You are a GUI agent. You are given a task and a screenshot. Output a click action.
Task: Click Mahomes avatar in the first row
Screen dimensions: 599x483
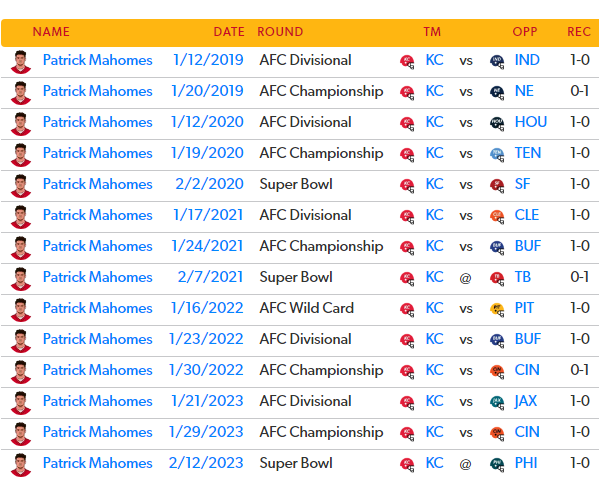pyautogui.click(x=21, y=62)
